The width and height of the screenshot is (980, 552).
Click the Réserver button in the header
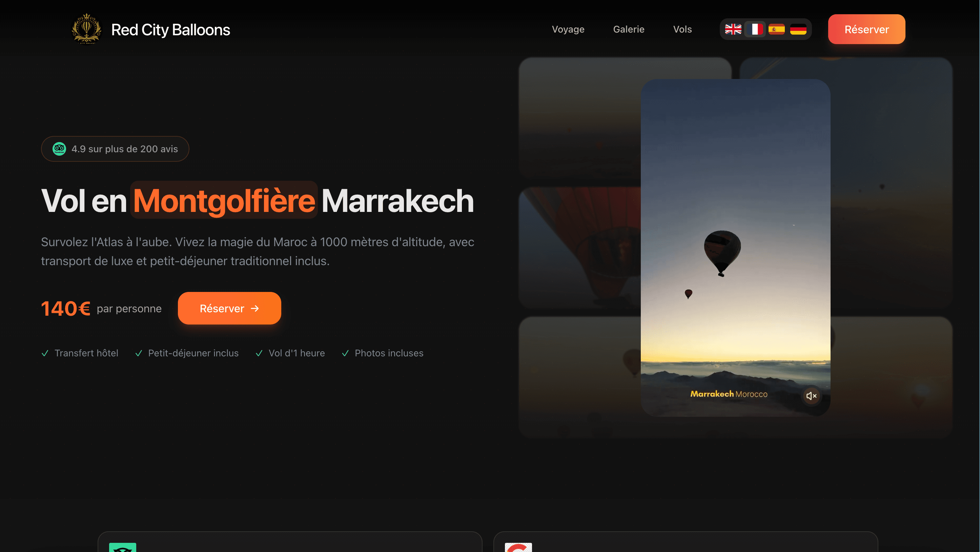coord(866,29)
